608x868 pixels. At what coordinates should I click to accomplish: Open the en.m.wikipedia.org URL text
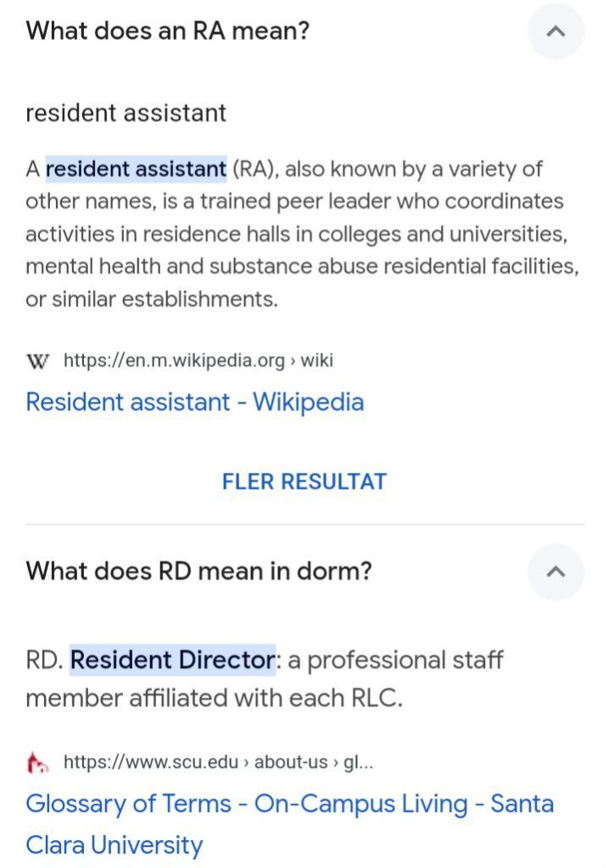point(174,361)
